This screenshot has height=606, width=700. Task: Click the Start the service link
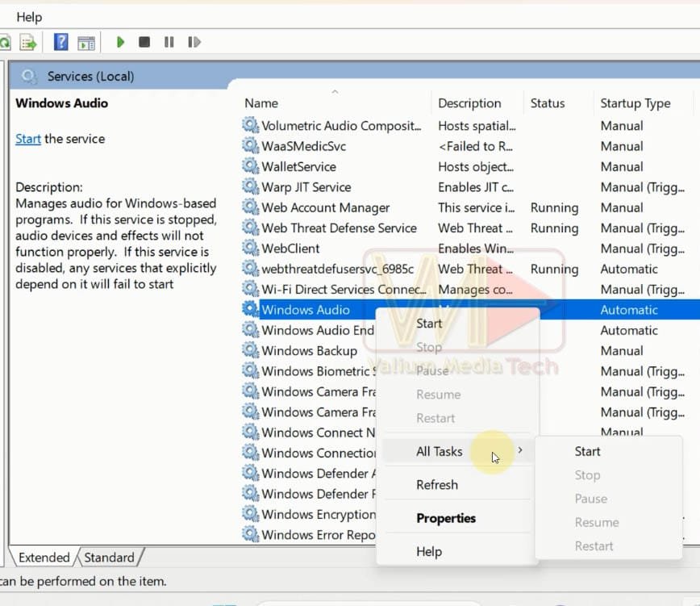point(28,139)
